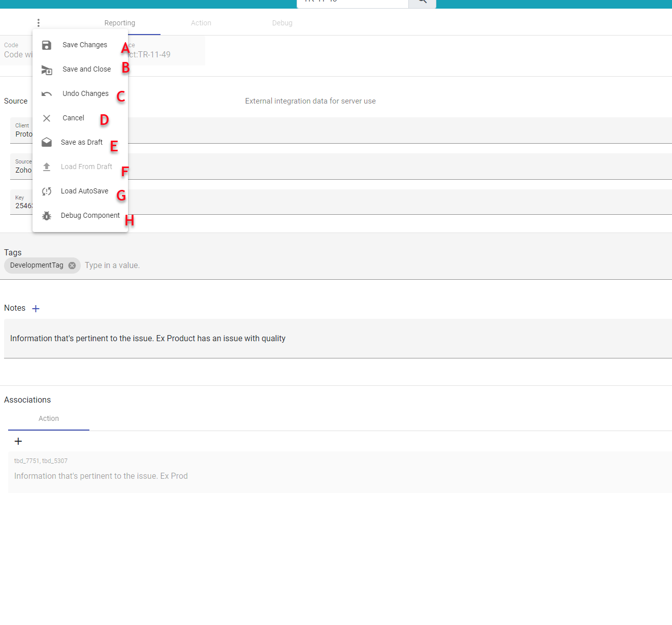Viewport: 672px width, 625px height.
Task: Add a new note with plus icon
Action: pos(36,309)
